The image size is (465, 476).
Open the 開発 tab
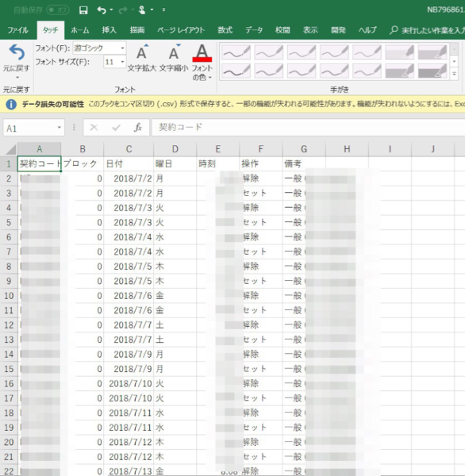point(338,30)
